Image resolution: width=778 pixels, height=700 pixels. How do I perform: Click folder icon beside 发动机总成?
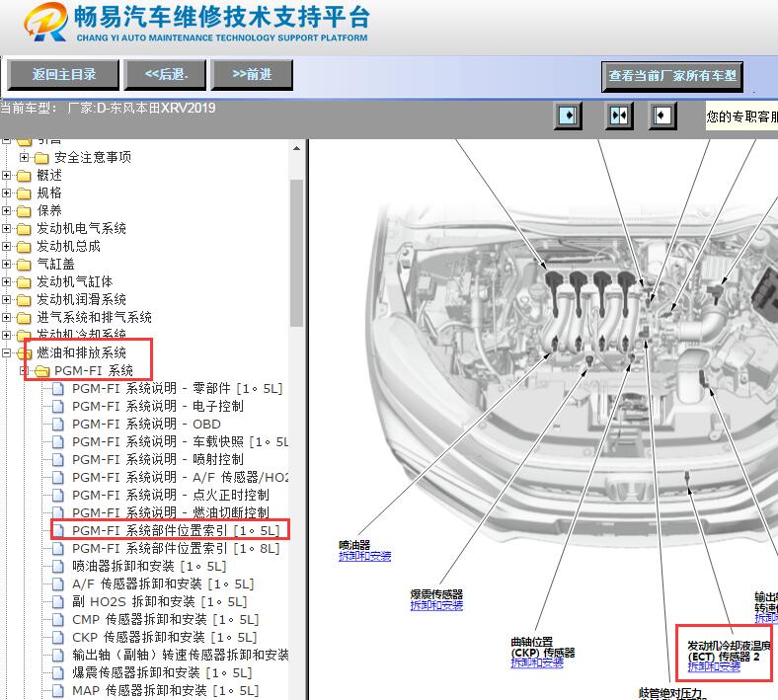click(x=24, y=247)
